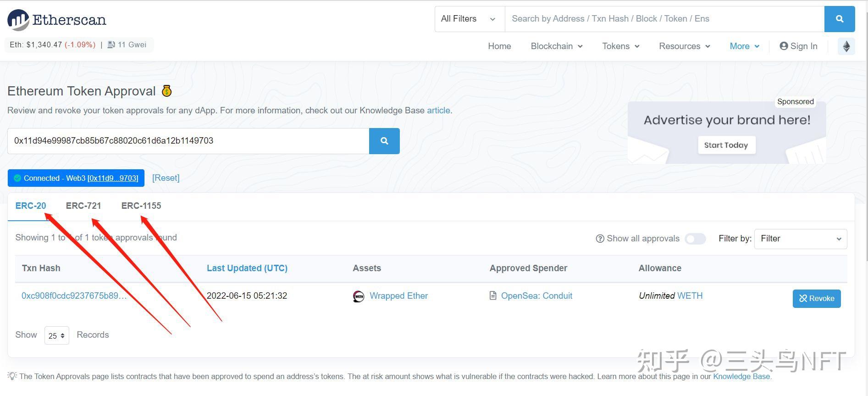Click the Eth price $1,340.47 text
868x396 pixels.
pyautogui.click(x=44, y=45)
